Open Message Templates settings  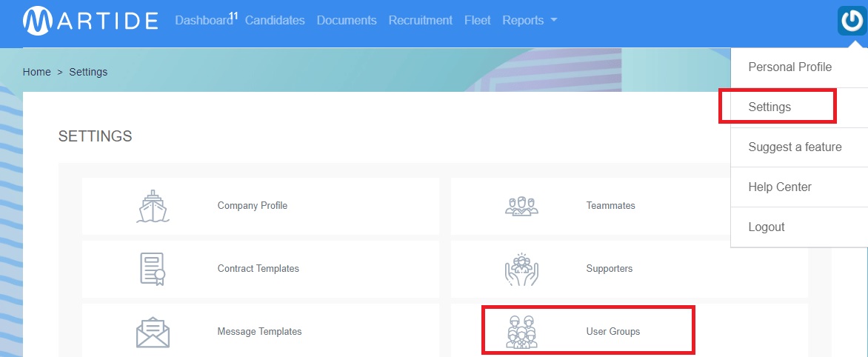pos(259,332)
